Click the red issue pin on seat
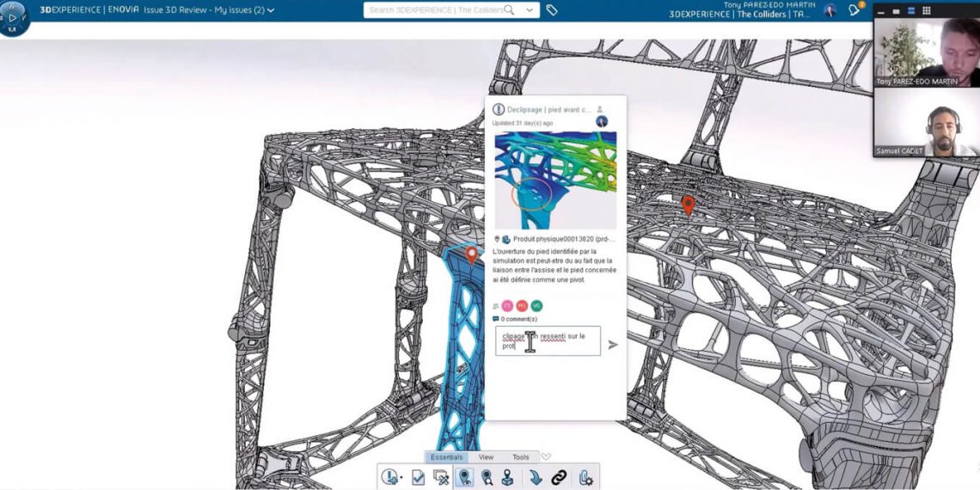980x490 pixels. (x=688, y=205)
